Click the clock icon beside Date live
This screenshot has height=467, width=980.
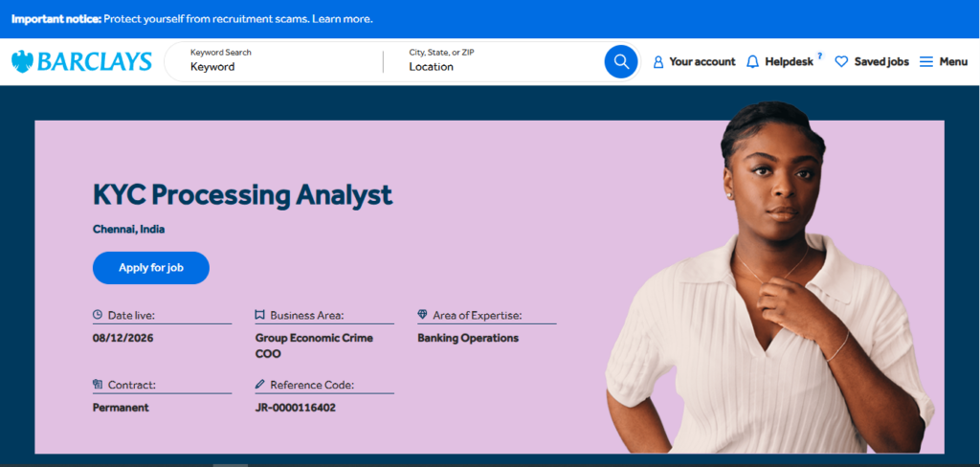98,315
